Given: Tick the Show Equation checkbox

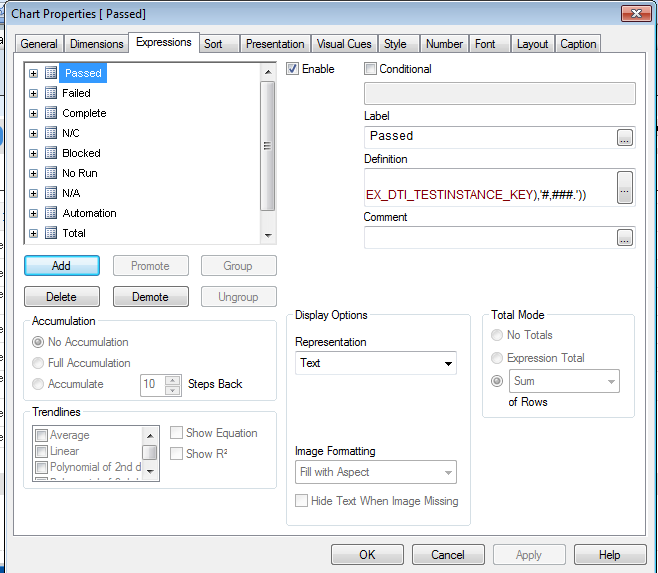Looking at the screenshot, I should click(x=176, y=432).
